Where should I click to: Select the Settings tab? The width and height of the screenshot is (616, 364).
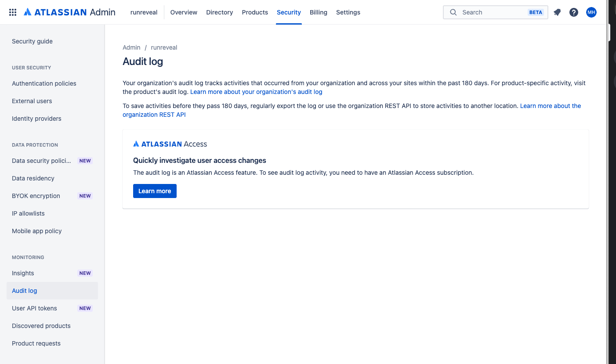point(348,12)
